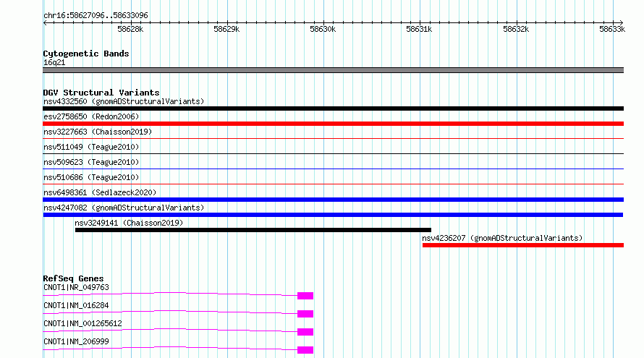Click the 58630k ruler tick label
644x358 pixels.
[323, 29]
